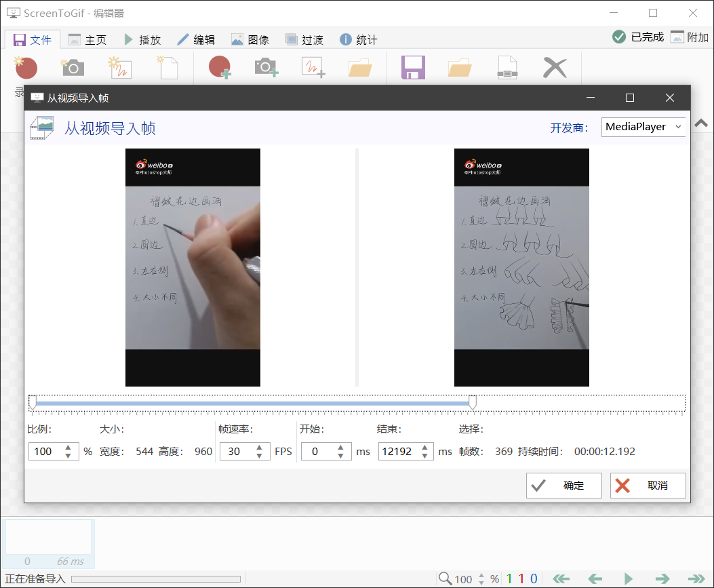Click the end time field 12192
Image resolution: width=714 pixels, height=588 pixels.
click(x=399, y=452)
